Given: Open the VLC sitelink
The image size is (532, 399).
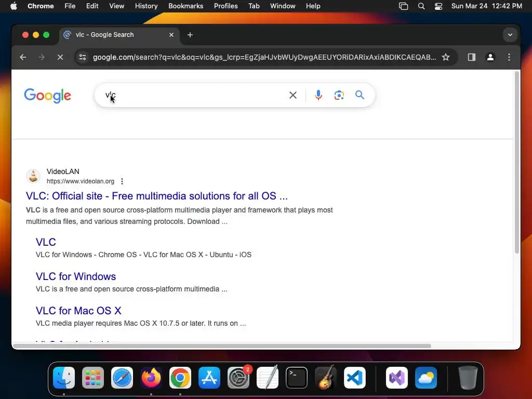Looking at the screenshot, I should (x=46, y=242).
